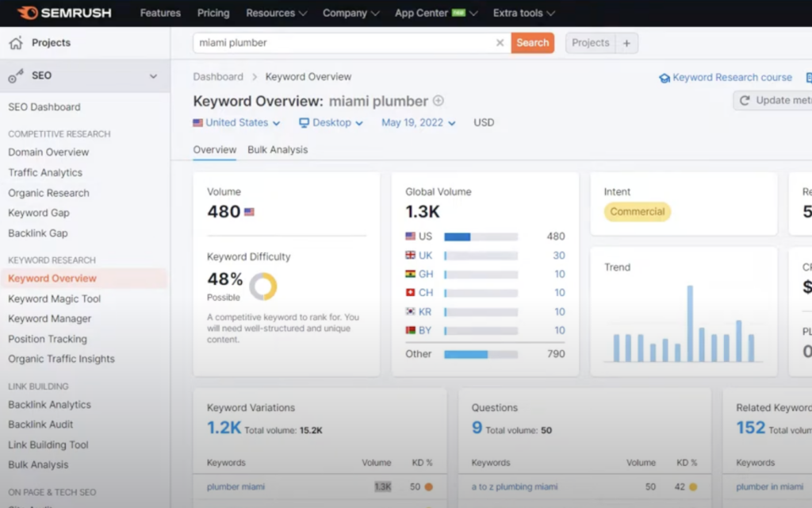Change the Desktop device dropdown
The height and width of the screenshot is (508, 812).
[331, 123]
